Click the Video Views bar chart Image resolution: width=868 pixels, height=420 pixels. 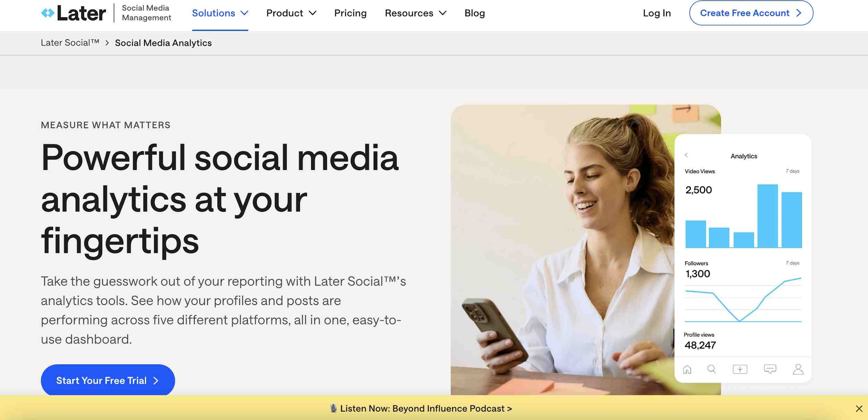click(x=744, y=216)
